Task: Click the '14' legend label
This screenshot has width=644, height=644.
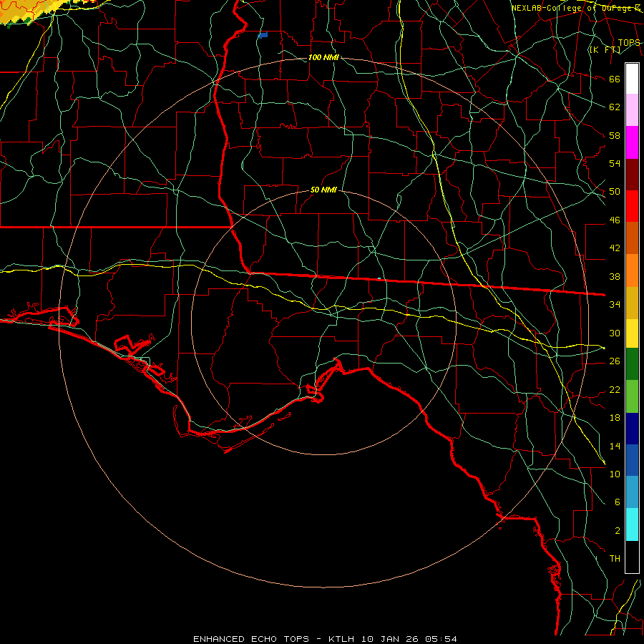Action: tap(615, 446)
